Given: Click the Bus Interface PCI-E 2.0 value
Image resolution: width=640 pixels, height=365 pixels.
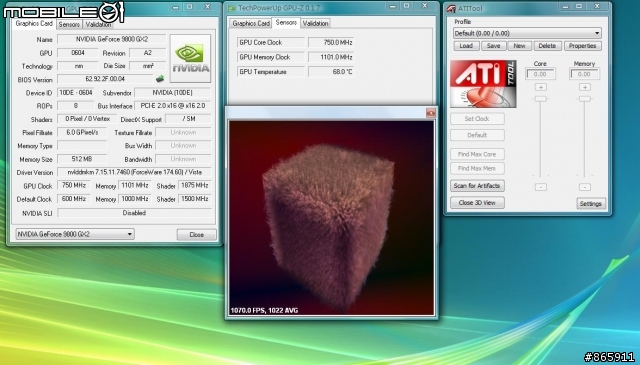Looking at the screenshot, I should click(172, 106).
